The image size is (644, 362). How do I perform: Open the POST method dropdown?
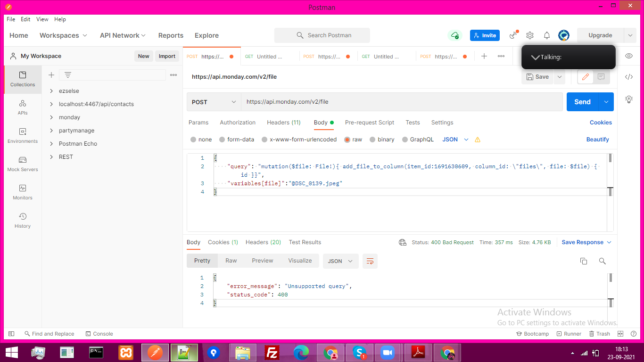coord(214,102)
